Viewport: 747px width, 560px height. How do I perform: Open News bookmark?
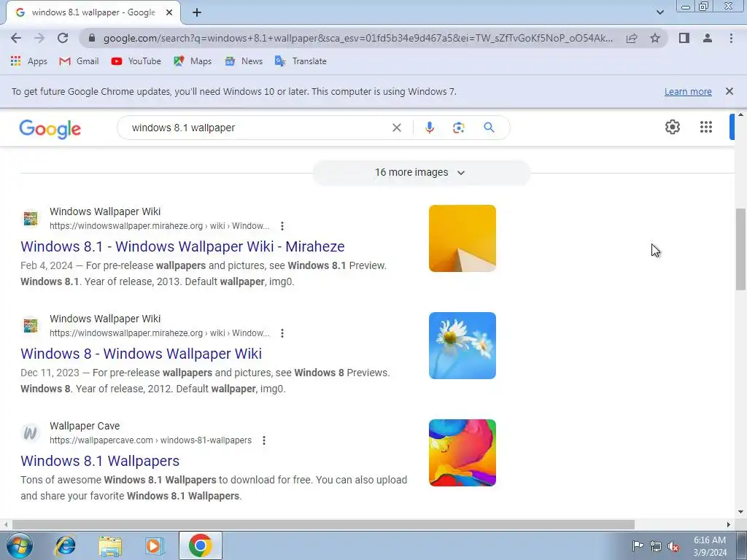click(x=244, y=61)
